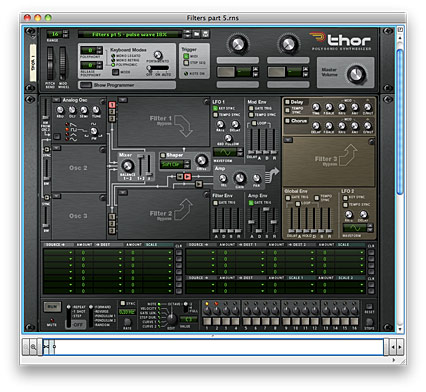Enable the Shaper section
This screenshot has width=426, height=392.
tap(163, 155)
